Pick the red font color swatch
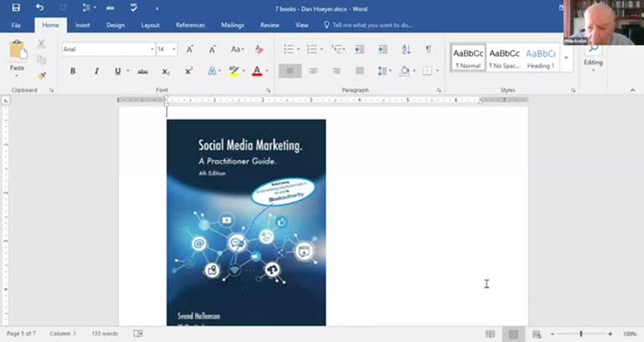The width and height of the screenshot is (644, 342). click(x=257, y=71)
